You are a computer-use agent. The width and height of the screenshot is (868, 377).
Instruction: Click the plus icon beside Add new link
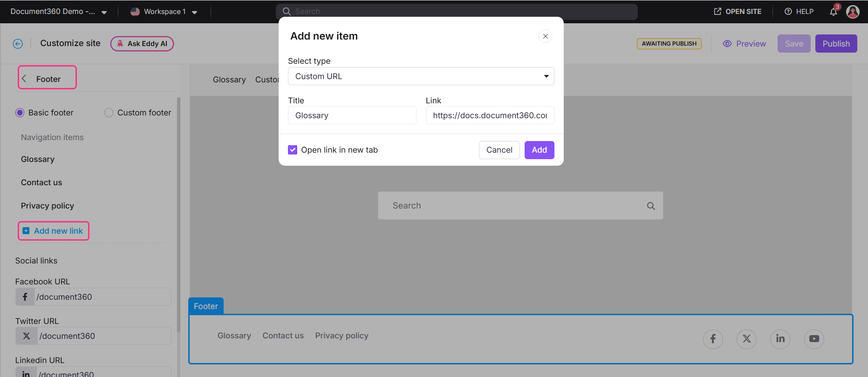[26, 231]
